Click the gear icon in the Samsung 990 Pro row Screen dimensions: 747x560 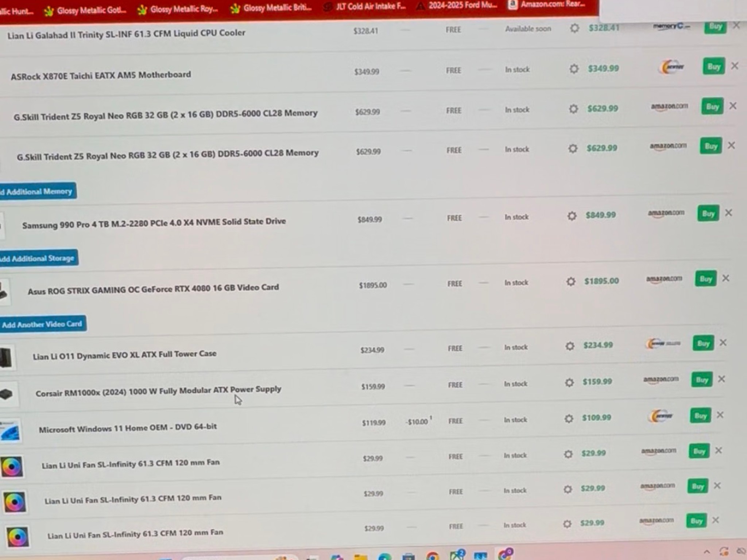pyautogui.click(x=572, y=216)
